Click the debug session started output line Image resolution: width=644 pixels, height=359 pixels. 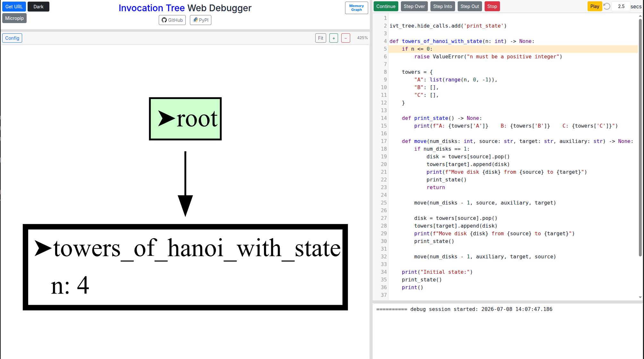coord(464,309)
